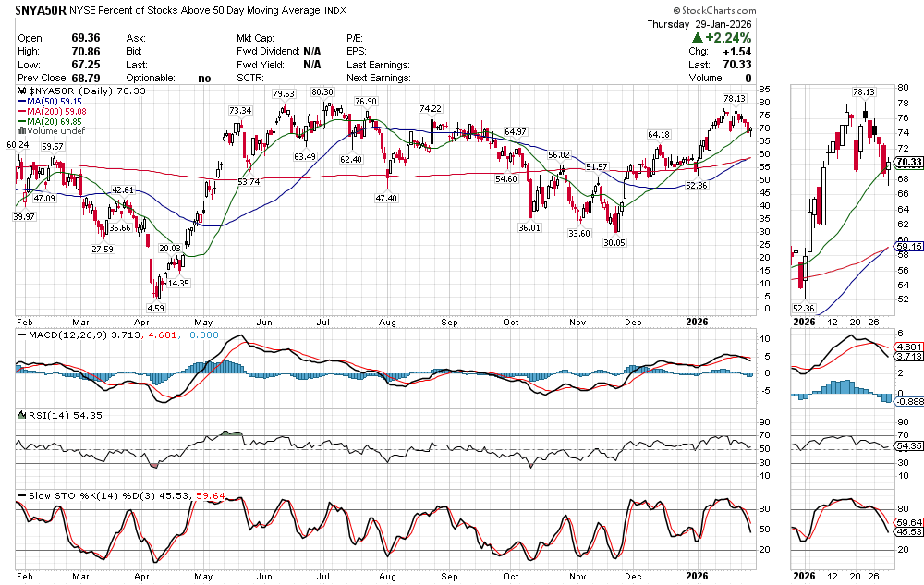Image resolution: width=924 pixels, height=585 pixels.
Task: Click the 70.33 last price tag in zoom panel
Action: click(907, 163)
